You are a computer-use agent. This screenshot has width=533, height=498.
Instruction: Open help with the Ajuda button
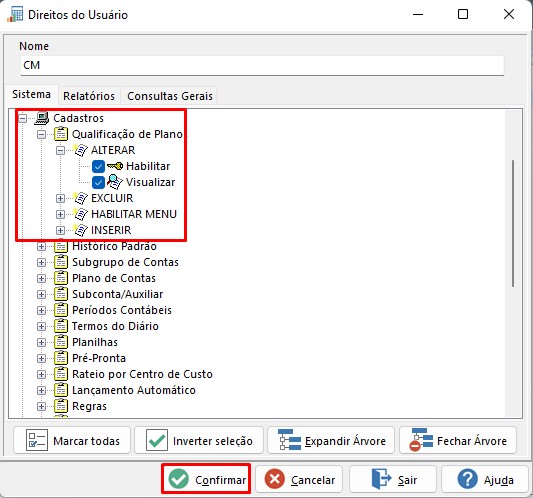(x=485, y=479)
